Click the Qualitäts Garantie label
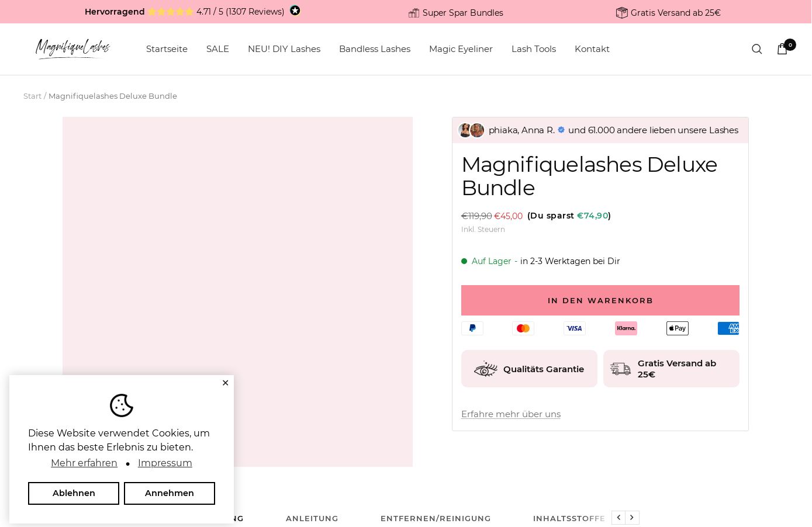 (544, 369)
